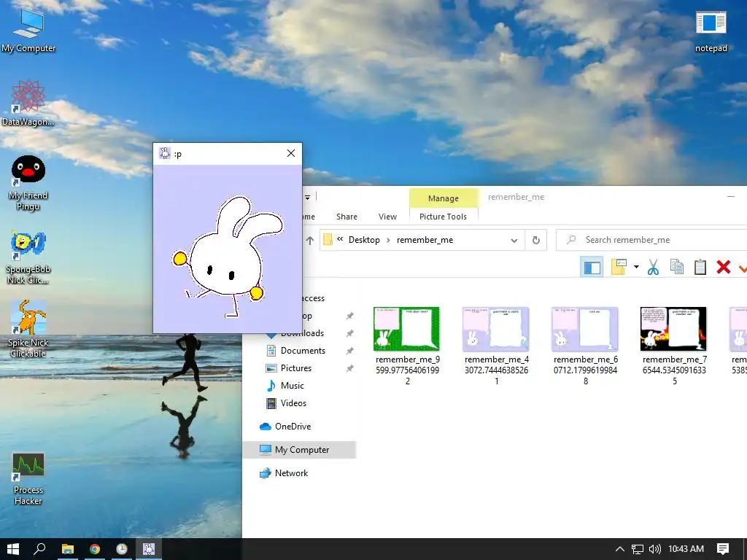Open the Windows Start menu

click(x=13, y=549)
